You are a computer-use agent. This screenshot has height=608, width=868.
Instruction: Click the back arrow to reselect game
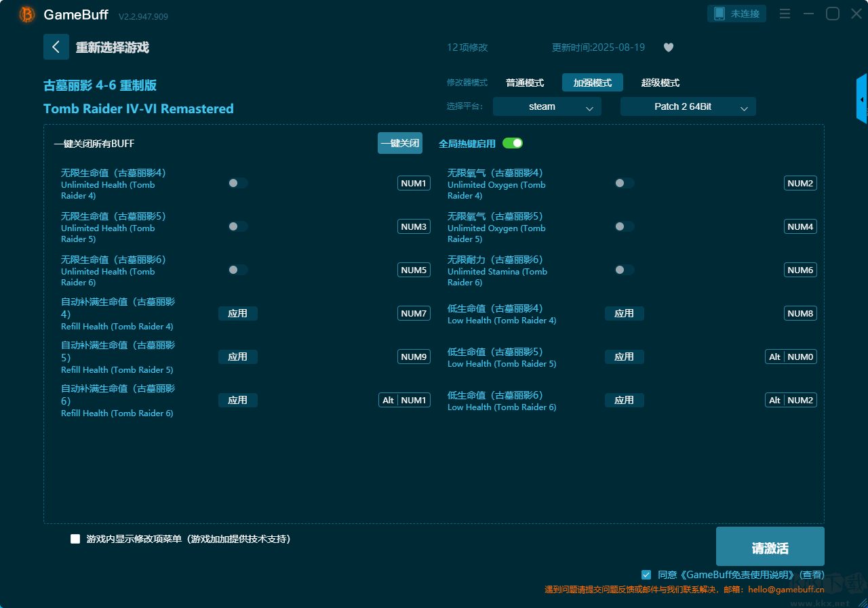click(56, 47)
